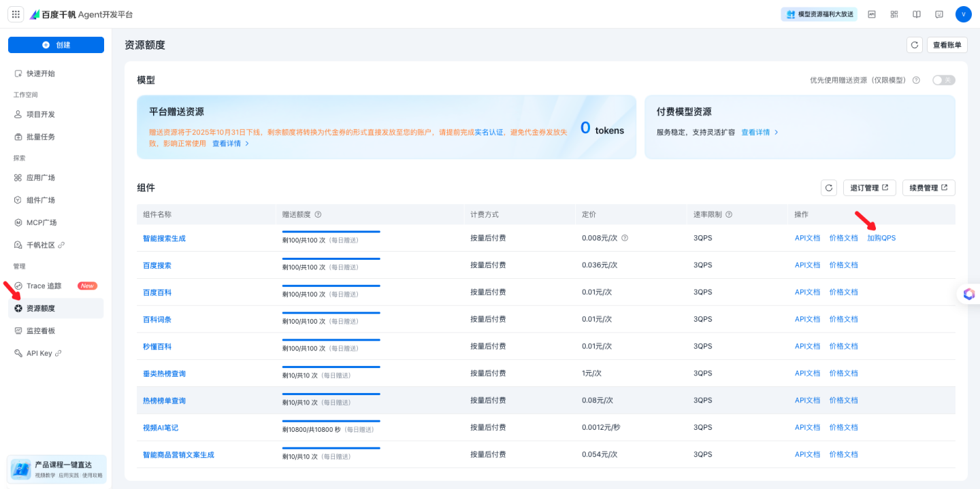This screenshot has height=489, width=980.
Task: Toggle 优先使用赠送资源 switch
Action: (943, 80)
